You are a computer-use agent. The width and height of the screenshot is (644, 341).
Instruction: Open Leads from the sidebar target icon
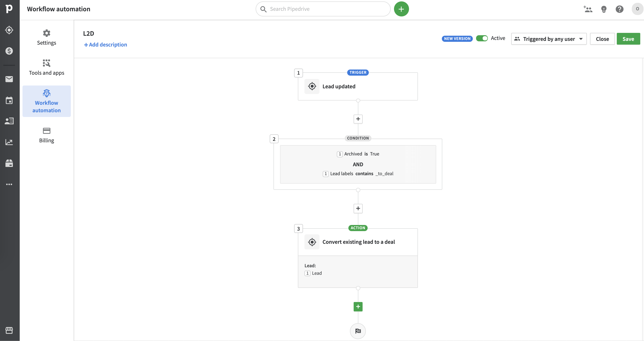(9, 30)
